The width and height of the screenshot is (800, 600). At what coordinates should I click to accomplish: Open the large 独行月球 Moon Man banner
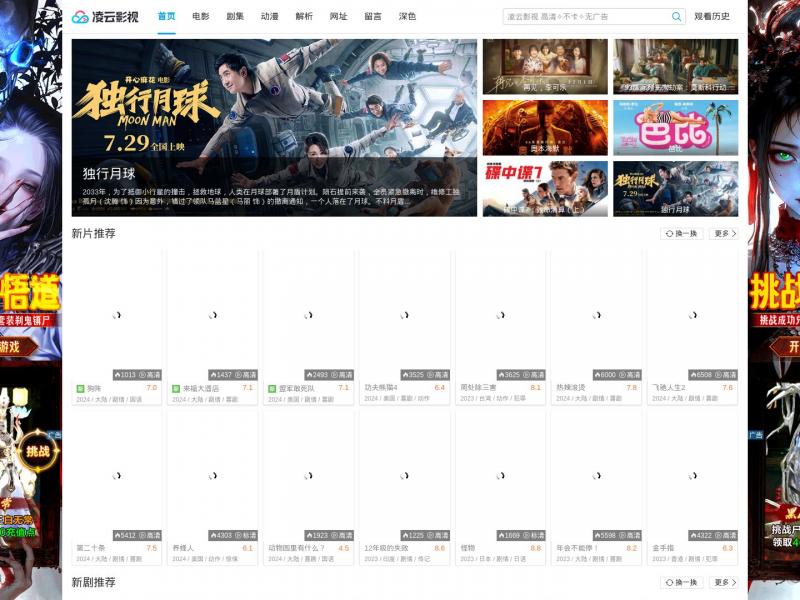pyautogui.click(x=274, y=128)
